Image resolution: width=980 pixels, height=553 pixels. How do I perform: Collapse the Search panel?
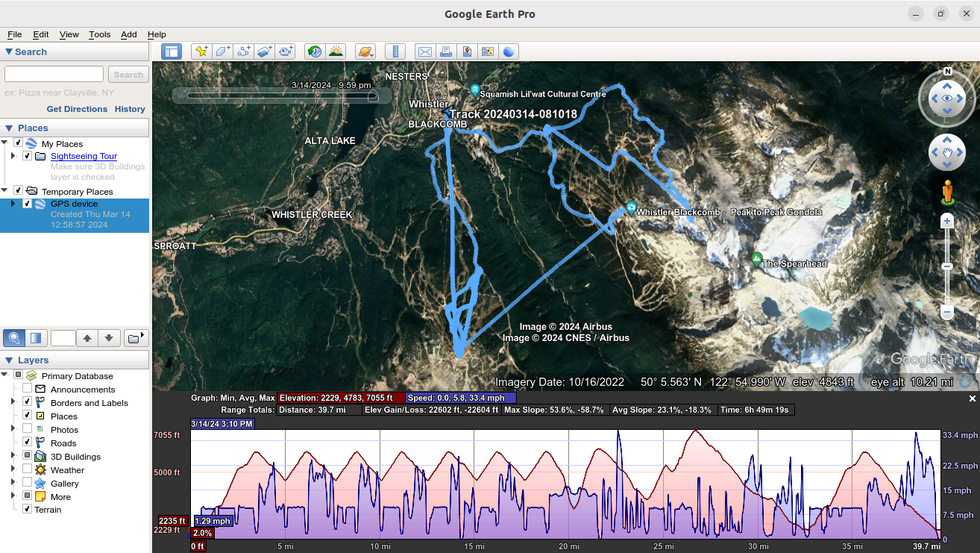click(9, 51)
